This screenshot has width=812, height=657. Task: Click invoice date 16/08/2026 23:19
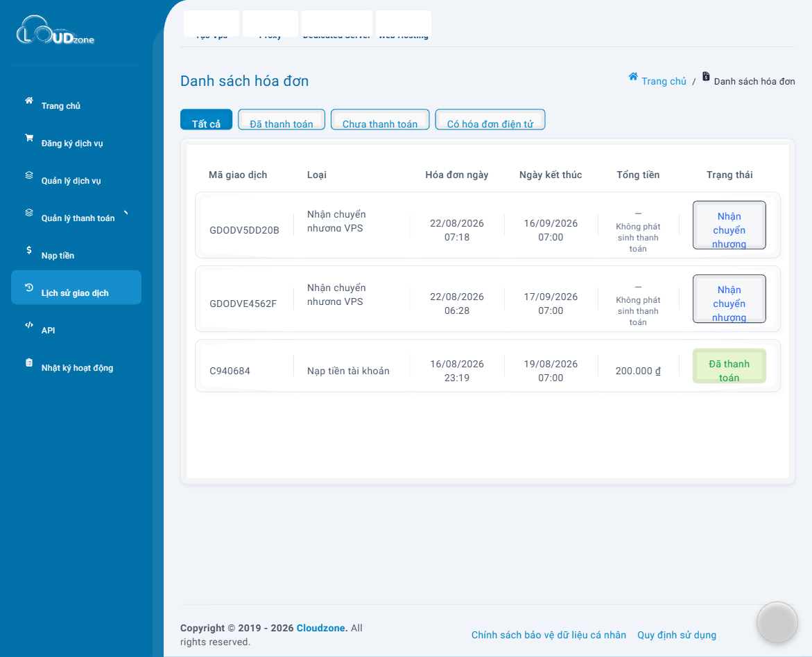[x=457, y=371]
